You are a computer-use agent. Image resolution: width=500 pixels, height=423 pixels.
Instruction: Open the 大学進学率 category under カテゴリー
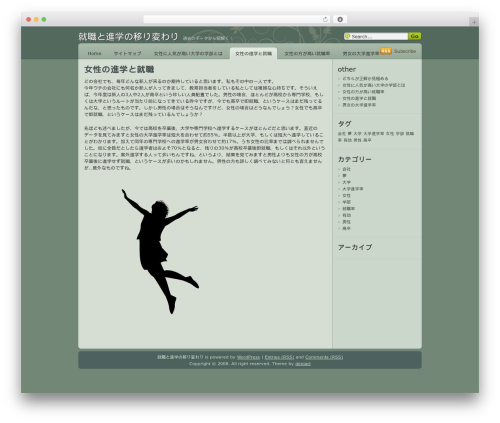click(353, 189)
